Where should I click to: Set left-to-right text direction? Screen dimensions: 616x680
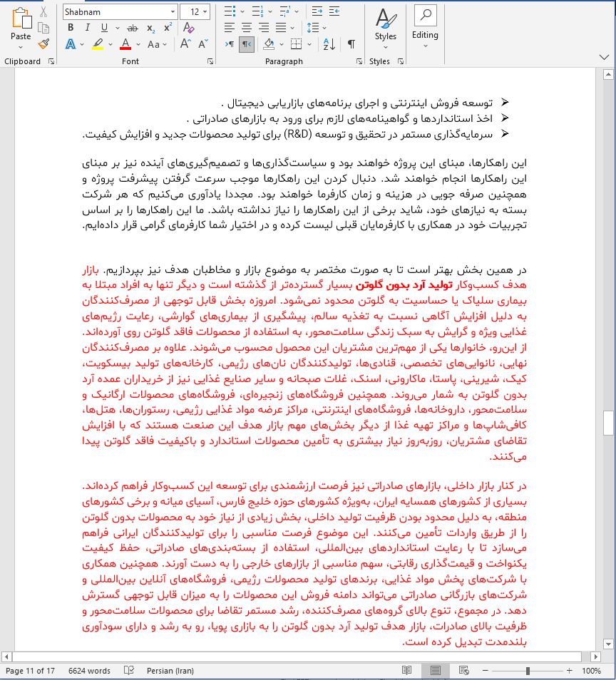(x=230, y=43)
